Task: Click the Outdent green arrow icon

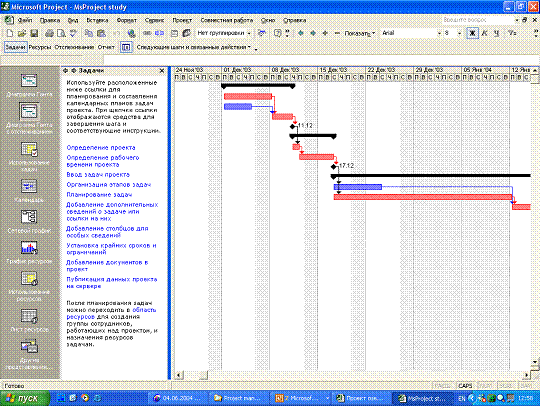Action: (x=301, y=33)
